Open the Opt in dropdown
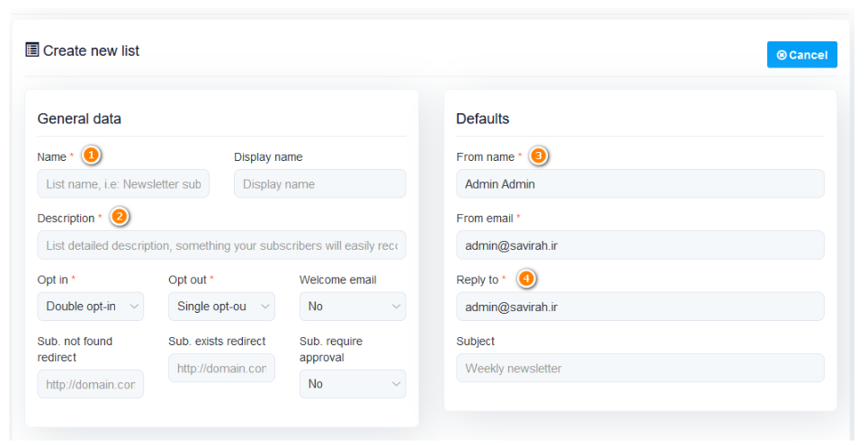The image size is (868, 445). point(90,307)
